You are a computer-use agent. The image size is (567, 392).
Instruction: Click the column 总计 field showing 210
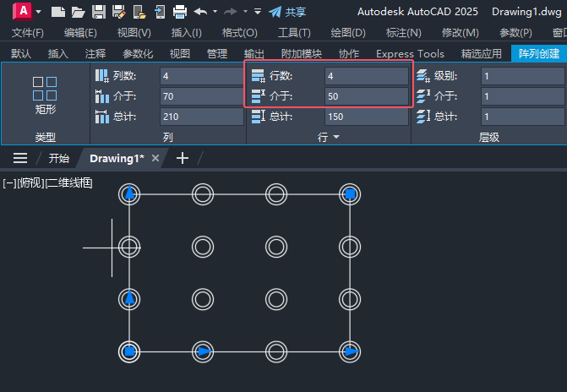point(201,117)
